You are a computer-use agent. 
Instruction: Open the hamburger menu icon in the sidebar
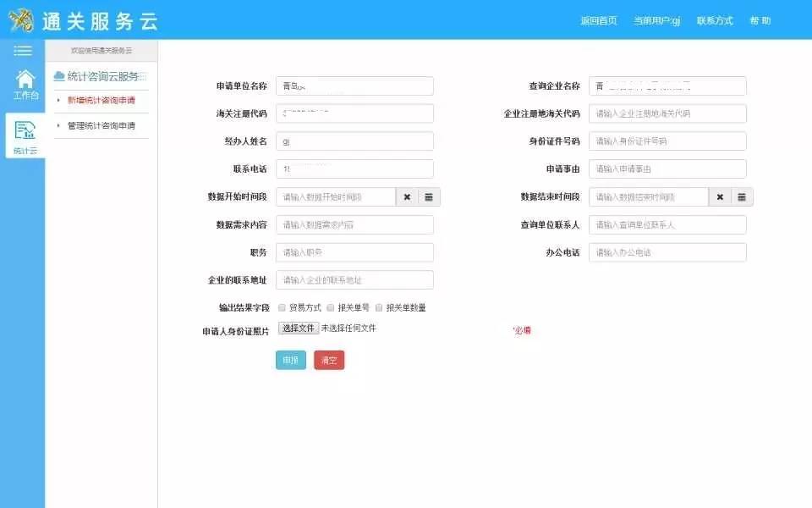click(x=21, y=50)
